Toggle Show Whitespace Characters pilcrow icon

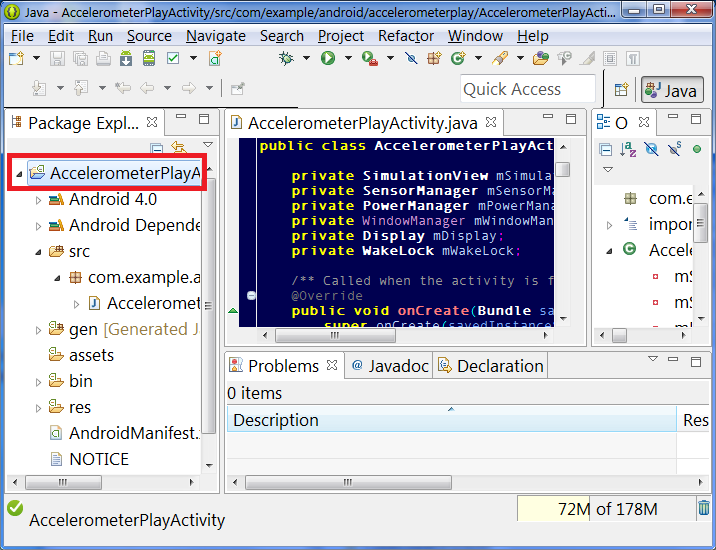click(633, 58)
